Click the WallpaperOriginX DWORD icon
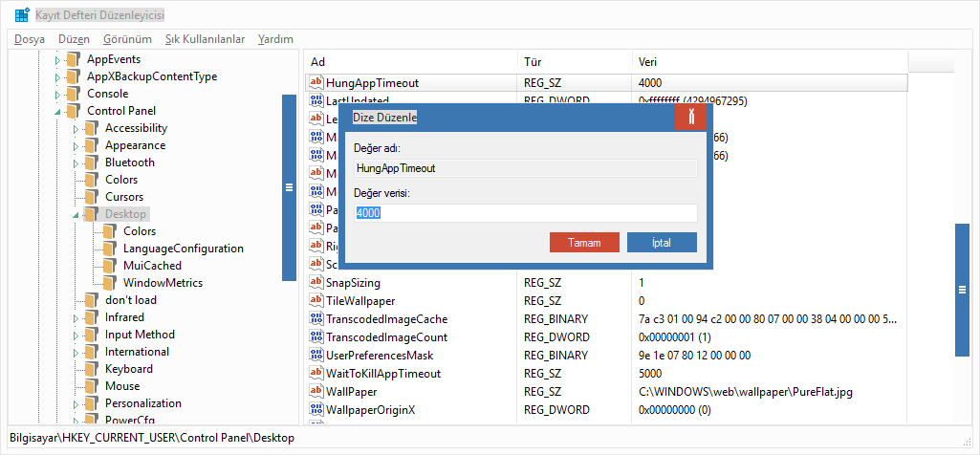 point(316,410)
